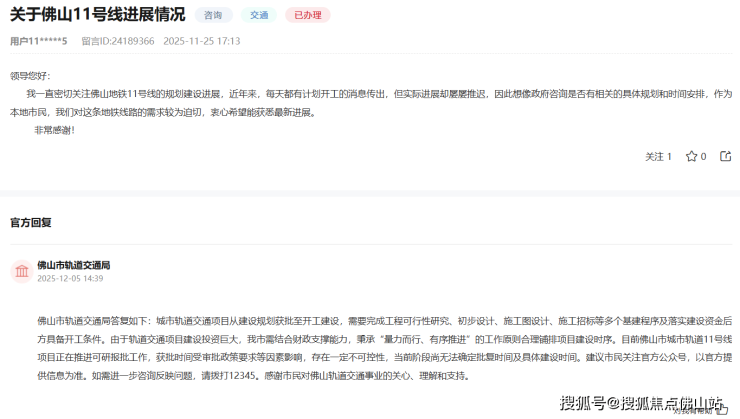Viewport: 740px width, 419px height.
Task: Click 关注 1 to follow the post
Action: point(658,157)
